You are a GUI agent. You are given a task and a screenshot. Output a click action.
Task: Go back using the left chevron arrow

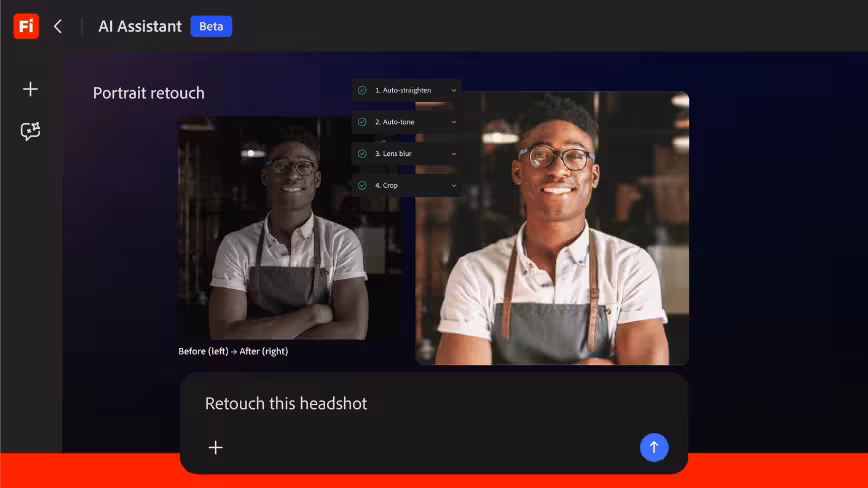click(x=58, y=26)
